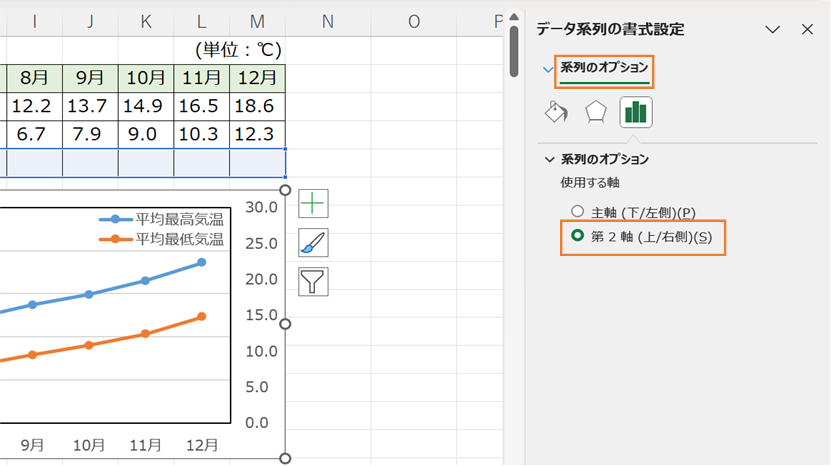
Task: Open the Effects pentagon tab
Action: [x=596, y=112]
